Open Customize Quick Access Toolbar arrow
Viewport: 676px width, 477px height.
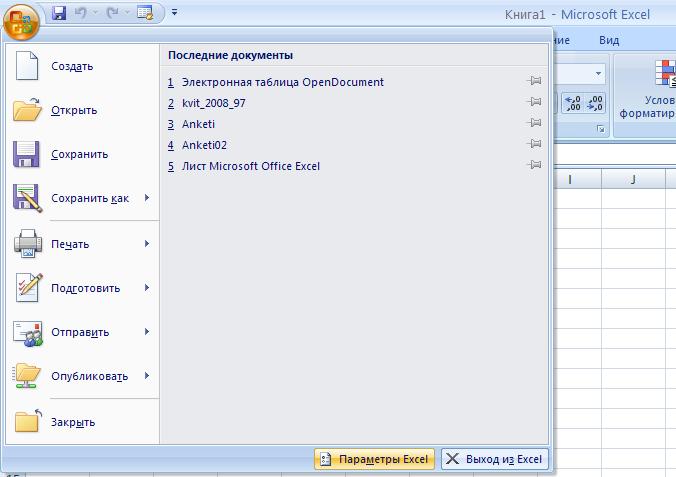pos(174,12)
